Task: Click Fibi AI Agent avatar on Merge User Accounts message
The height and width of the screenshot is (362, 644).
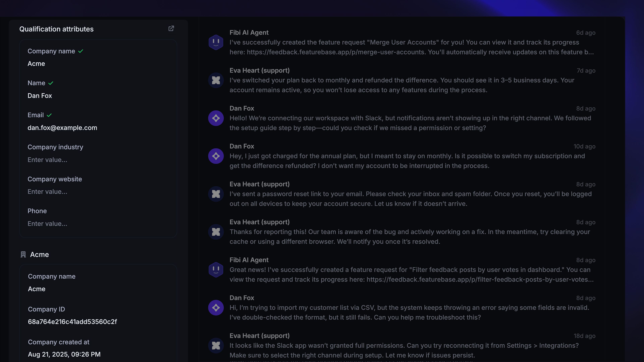Action: [216, 42]
